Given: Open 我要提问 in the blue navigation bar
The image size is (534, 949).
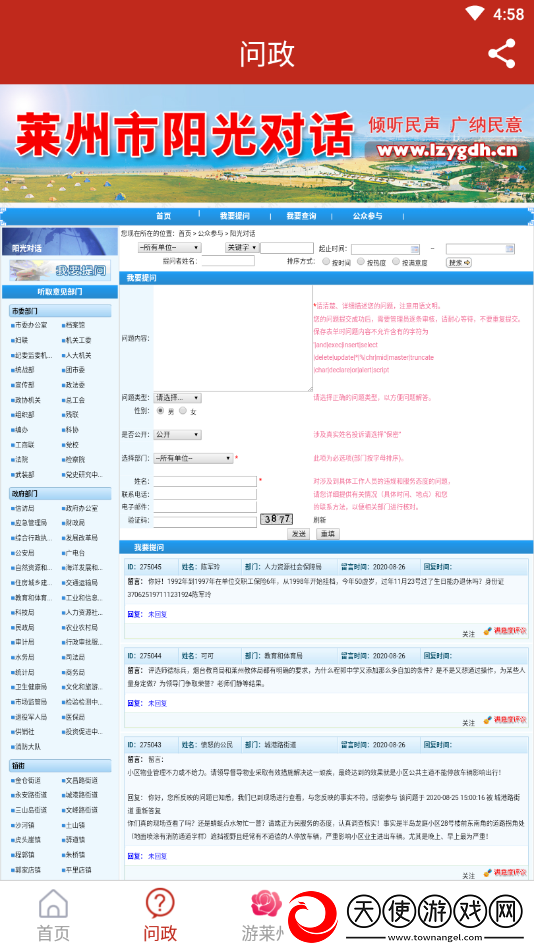Looking at the screenshot, I should [234, 216].
